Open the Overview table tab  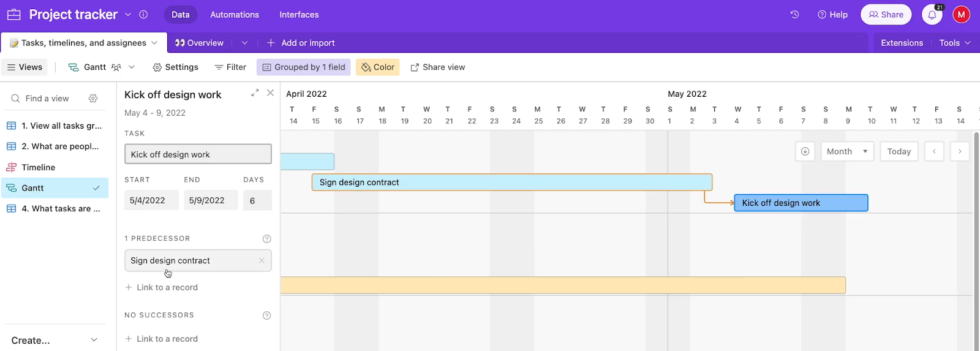199,43
